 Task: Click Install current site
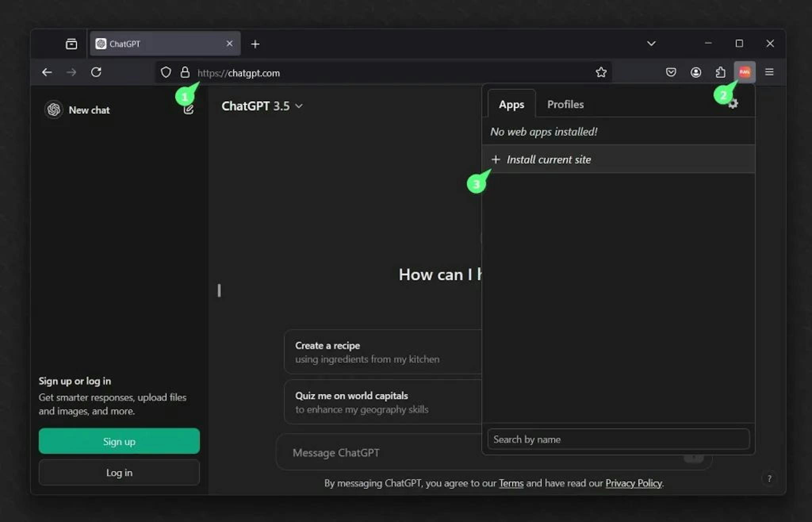(x=619, y=159)
